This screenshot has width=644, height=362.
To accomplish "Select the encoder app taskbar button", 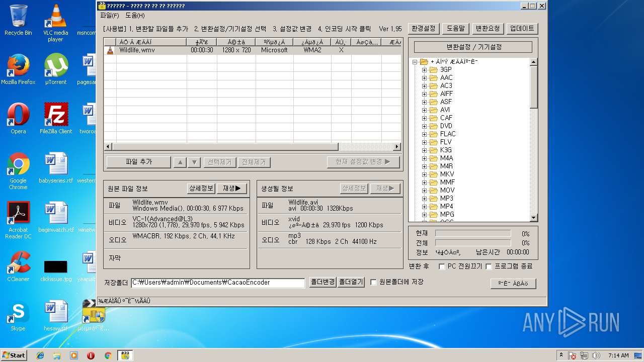I will click(x=125, y=355).
